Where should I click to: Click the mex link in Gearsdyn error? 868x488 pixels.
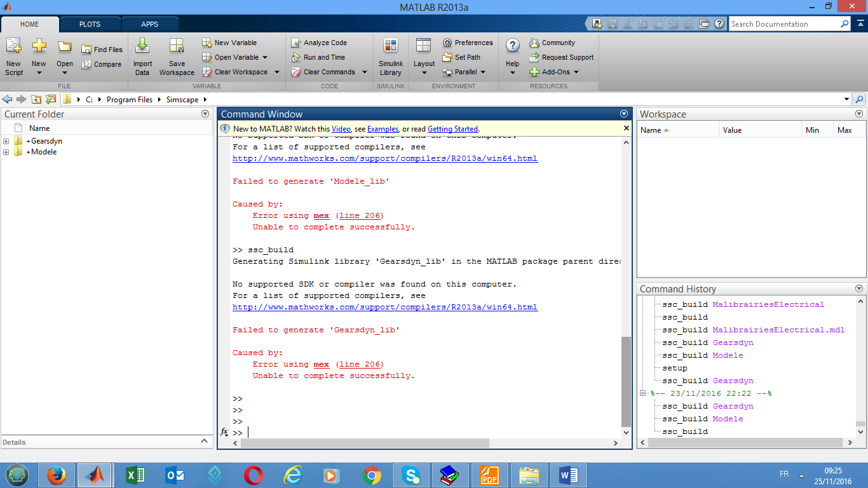[322, 364]
